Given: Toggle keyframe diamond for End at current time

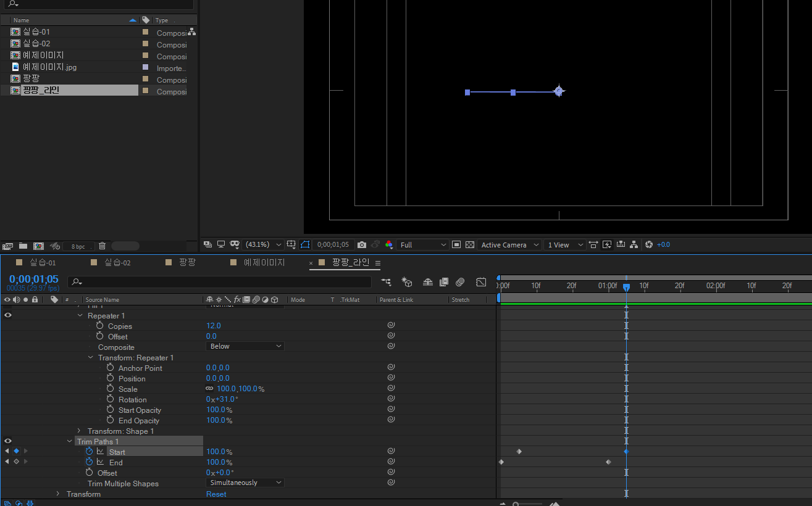Looking at the screenshot, I should click(16, 462).
